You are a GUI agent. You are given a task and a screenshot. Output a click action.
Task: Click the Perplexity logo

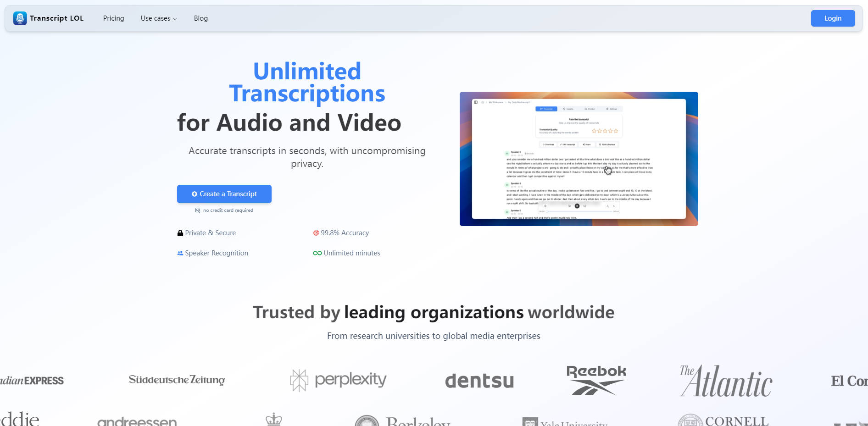click(338, 380)
